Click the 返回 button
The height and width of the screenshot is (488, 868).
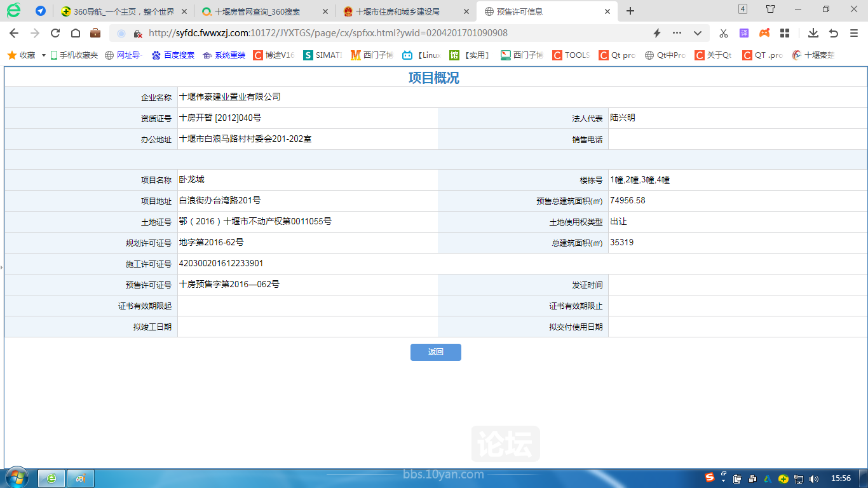pyautogui.click(x=436, y=352)
